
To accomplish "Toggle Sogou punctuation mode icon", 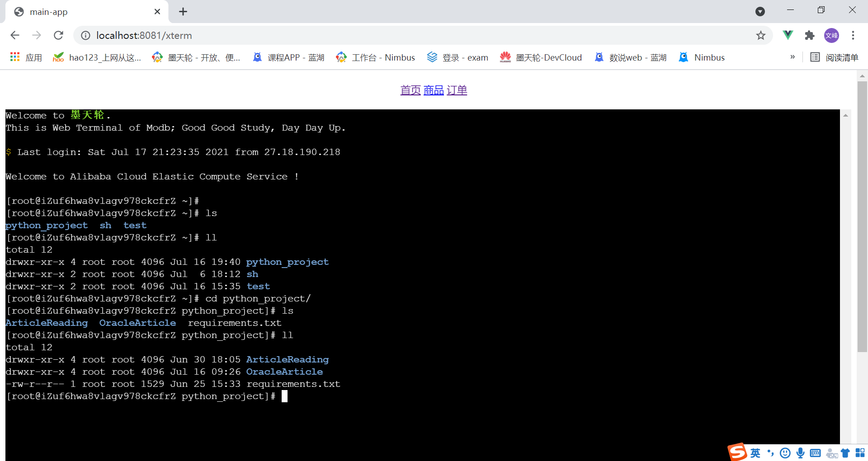I will coord(770,453).
